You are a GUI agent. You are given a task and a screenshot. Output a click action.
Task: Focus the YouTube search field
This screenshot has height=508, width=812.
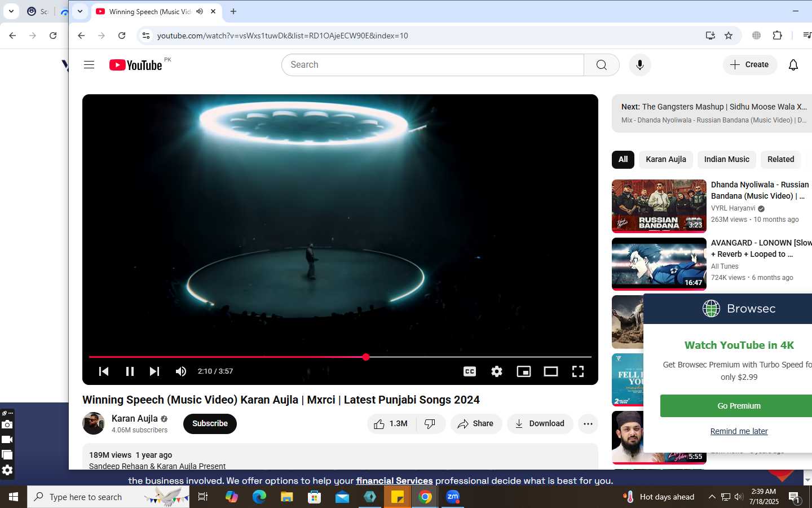click(433, 65)
